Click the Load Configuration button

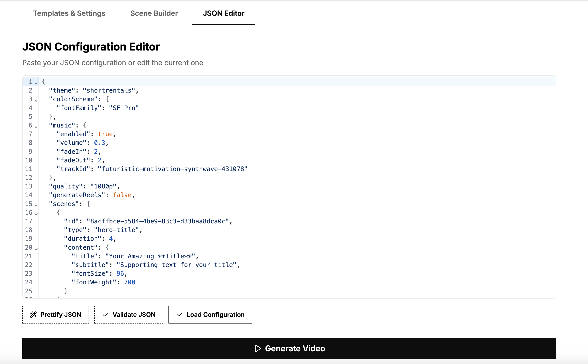(210, 314)
